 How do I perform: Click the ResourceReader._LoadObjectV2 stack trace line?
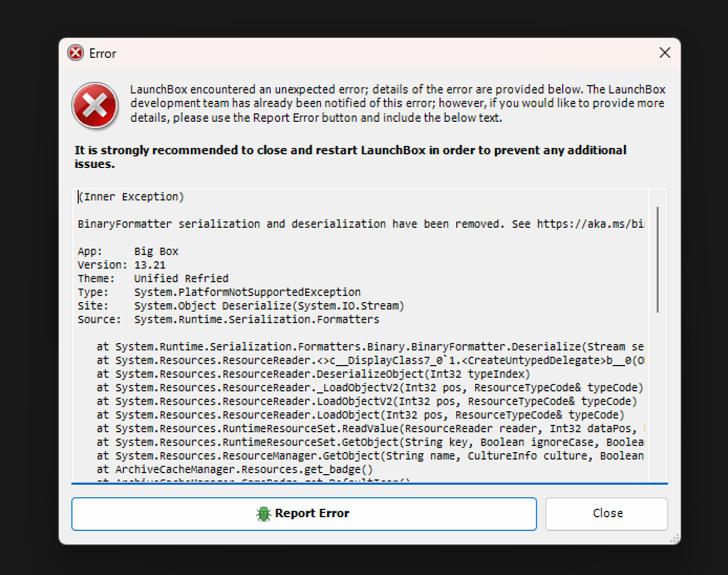(370, 388)
